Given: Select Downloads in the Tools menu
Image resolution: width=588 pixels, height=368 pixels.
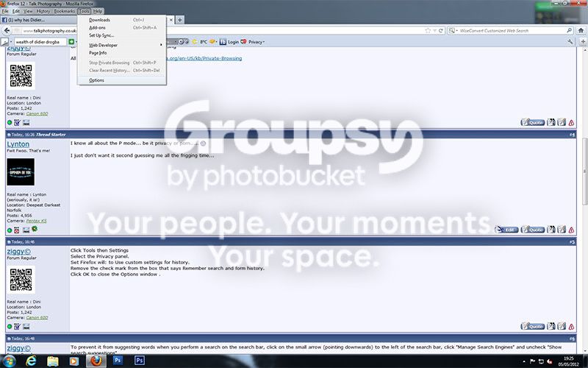Looking at the screenshot, I should (x=122, y=20).
